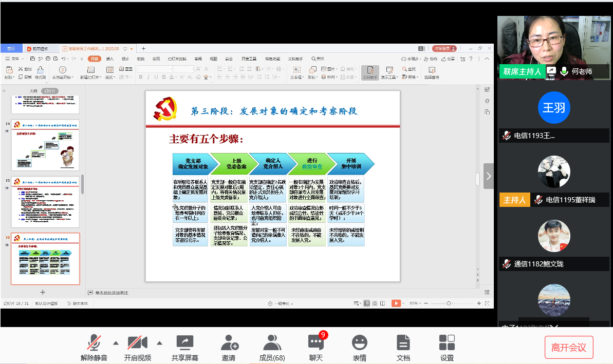Open the 表情 emoji reactions
613x364 pixels.
click(360, 342)
